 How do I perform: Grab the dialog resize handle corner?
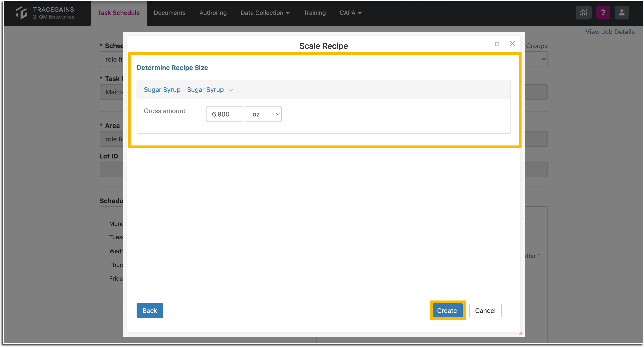point(521,333)
